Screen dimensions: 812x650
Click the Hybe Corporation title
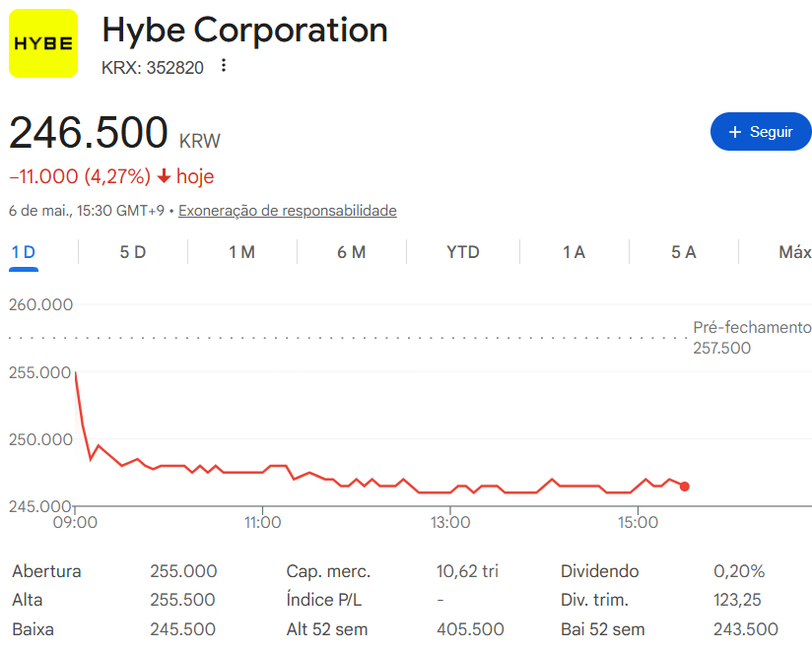[245, 30]
